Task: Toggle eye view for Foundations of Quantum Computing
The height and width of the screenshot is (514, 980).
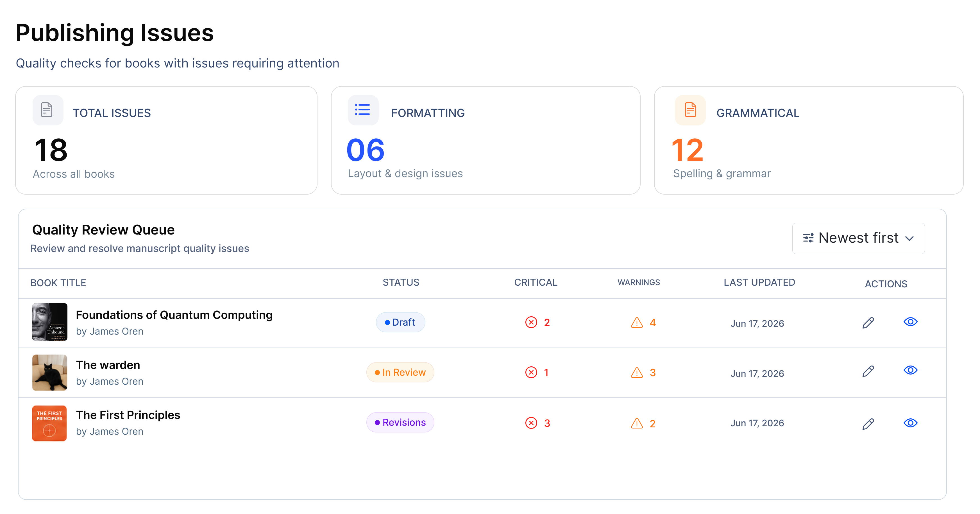Action: tap(910, 322)
